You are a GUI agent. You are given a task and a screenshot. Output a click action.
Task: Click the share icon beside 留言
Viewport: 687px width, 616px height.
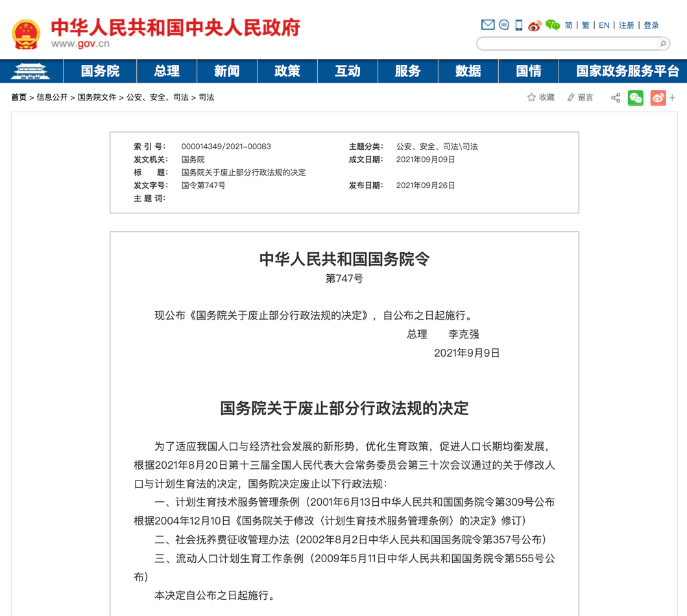(x=616, y=98)
